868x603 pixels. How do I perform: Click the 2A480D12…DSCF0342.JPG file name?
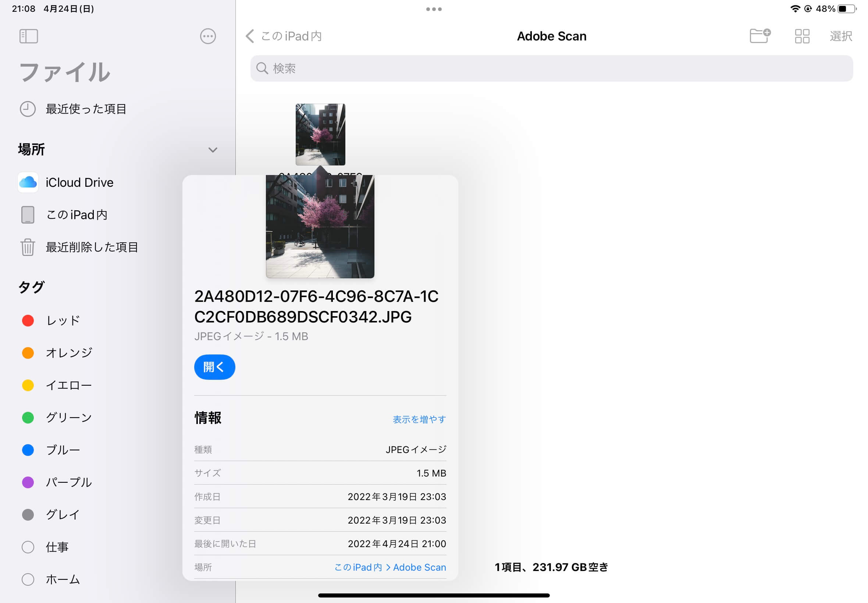(316, 306)
